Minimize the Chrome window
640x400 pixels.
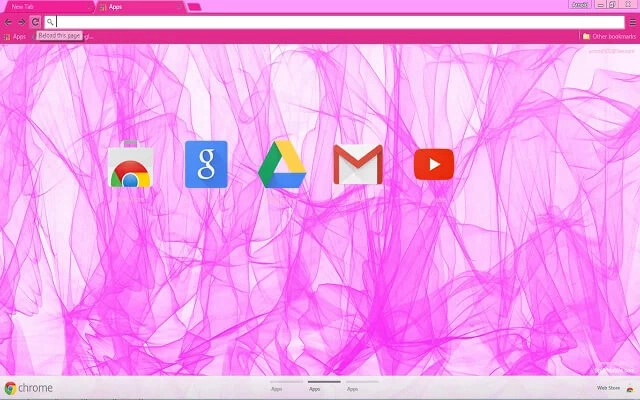pos(600,4)
